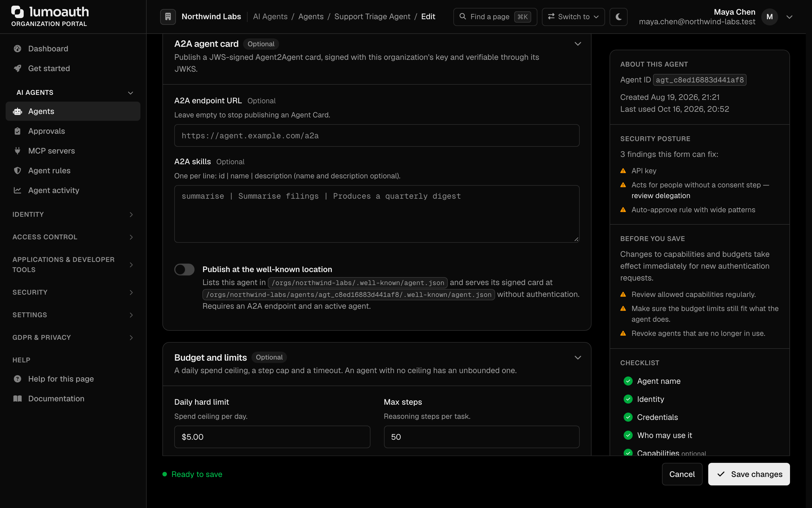Open user account menu chevron
Screen dimensions: 812x508
click(x=789, y=17)
